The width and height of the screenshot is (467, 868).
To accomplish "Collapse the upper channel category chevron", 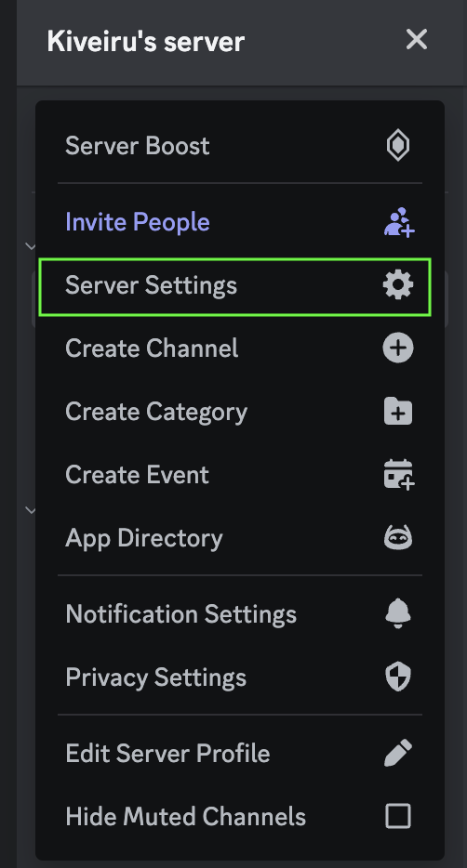I will (x=31, y=245).
